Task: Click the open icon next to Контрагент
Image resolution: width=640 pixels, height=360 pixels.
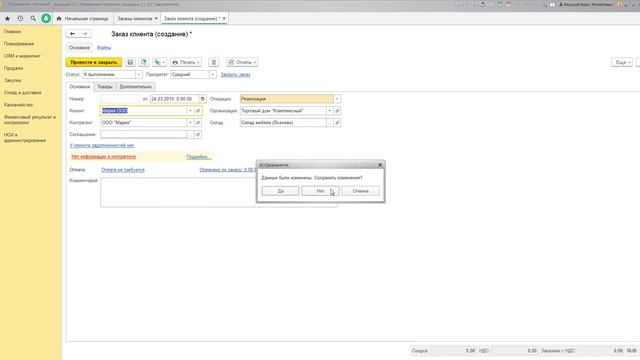Action: click(x=198, y=122)
